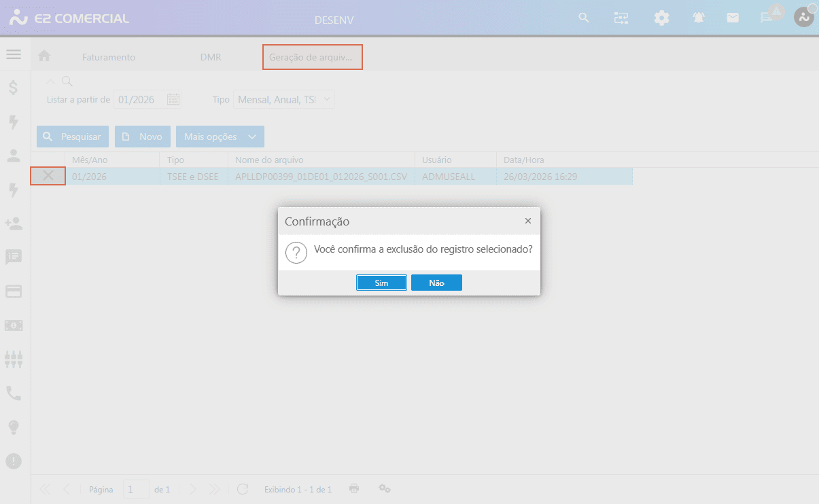Screen dimensions: 819x504
Task: Open the hamburger menu in sidebar
Action: pos(14,54)
